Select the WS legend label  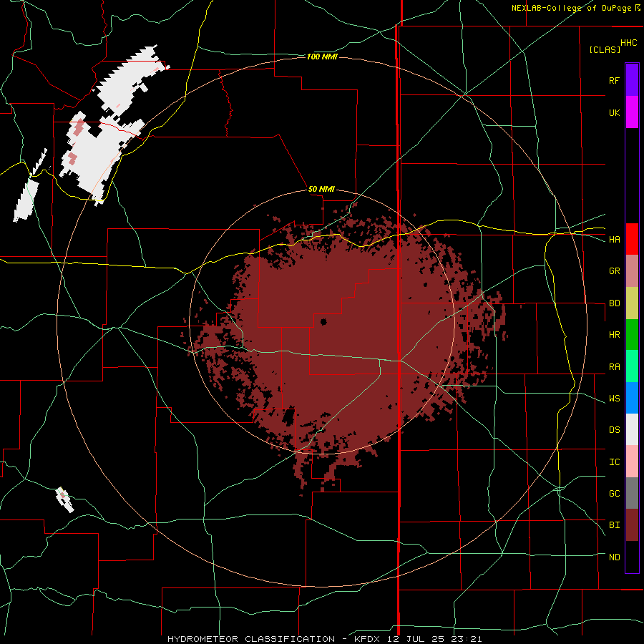coord(614,399)
